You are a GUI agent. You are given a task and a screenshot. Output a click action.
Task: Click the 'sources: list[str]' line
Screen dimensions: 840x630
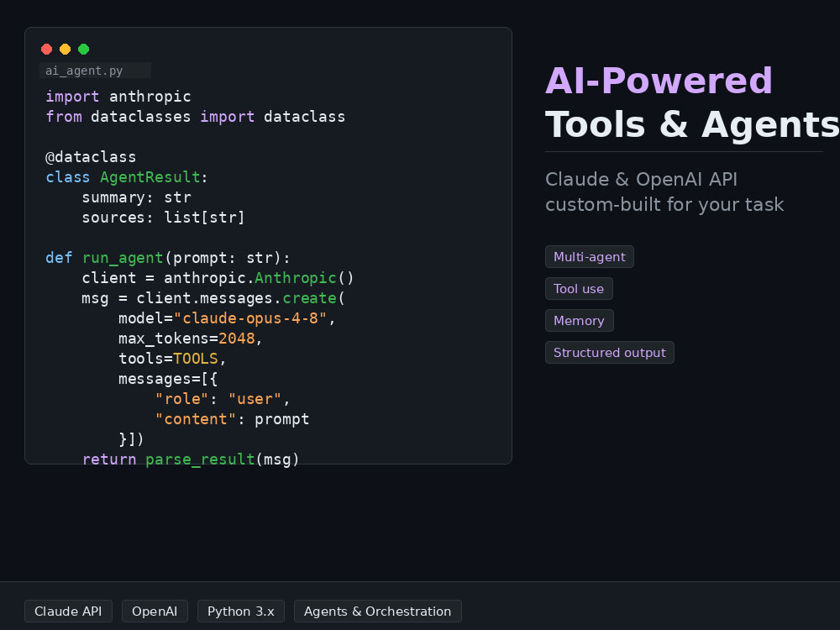pos(164,218)
